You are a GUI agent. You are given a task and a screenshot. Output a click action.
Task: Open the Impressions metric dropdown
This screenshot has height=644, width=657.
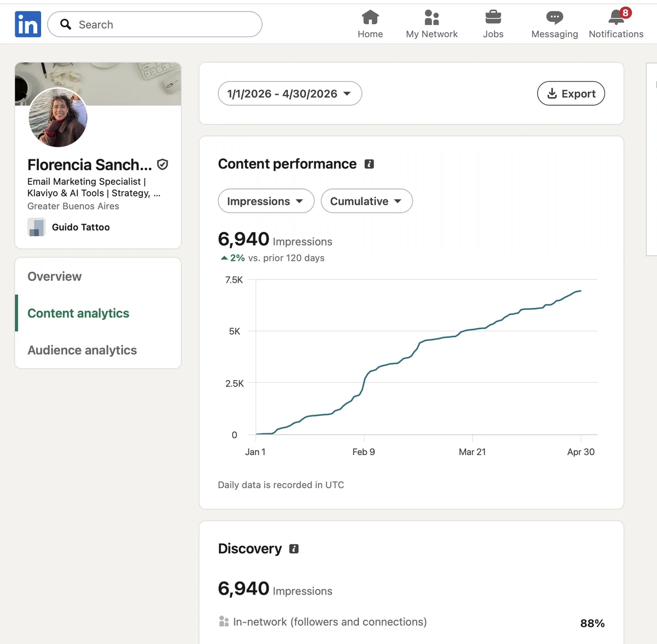click(266, 201)
